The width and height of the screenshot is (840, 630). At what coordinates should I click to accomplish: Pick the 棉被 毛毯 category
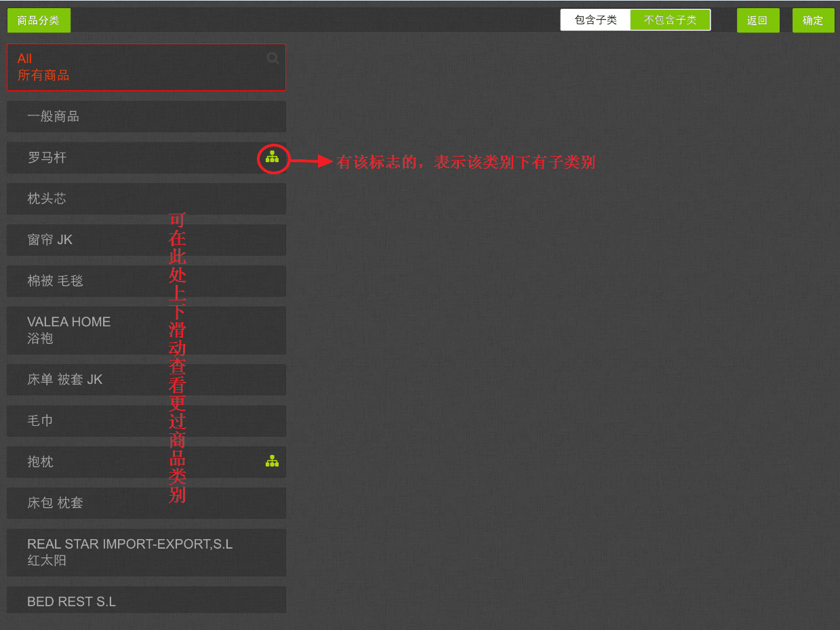pyautogui.click(x=146, y=281)
